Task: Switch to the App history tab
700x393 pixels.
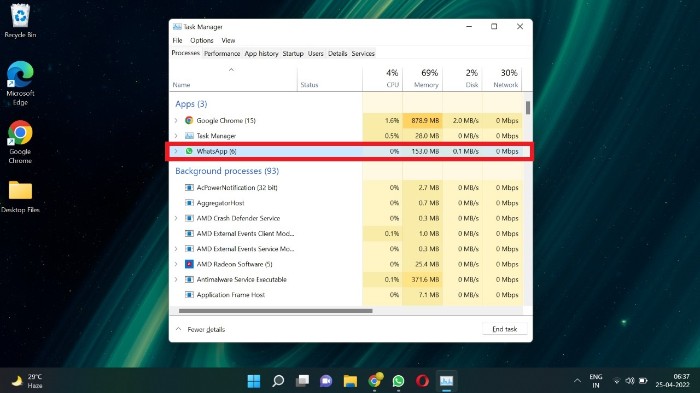Action: (261, 54)
